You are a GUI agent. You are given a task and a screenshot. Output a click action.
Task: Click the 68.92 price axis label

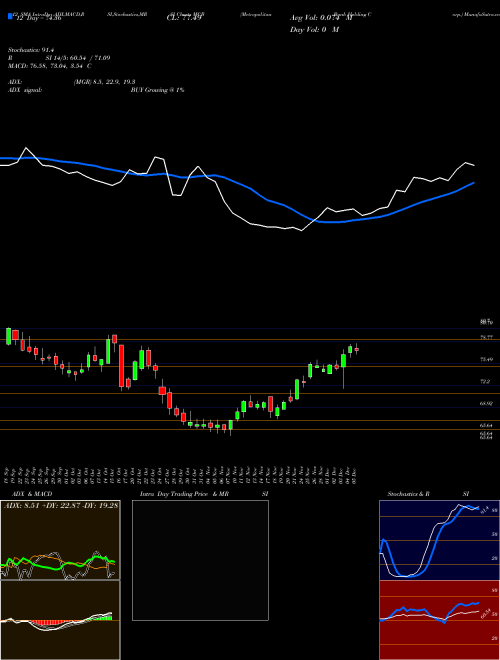pyautogui.click(x=487, y=403)
